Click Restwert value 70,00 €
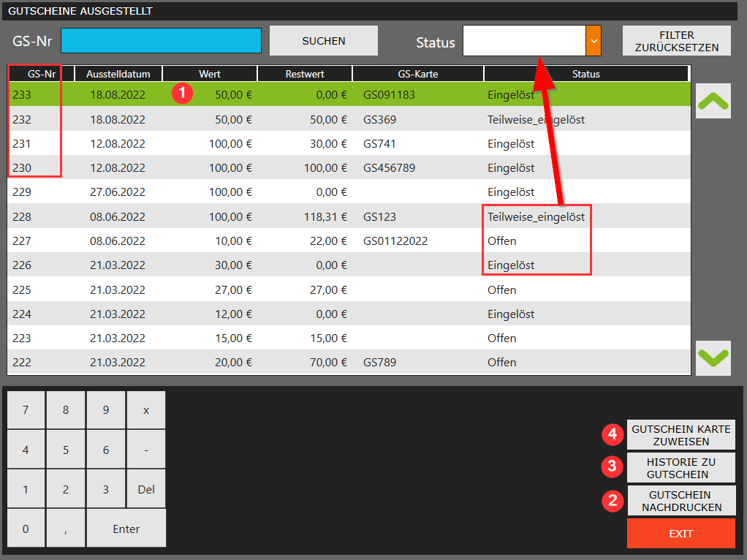This screenshot has width=747, height=560. (x=328, y=362)
